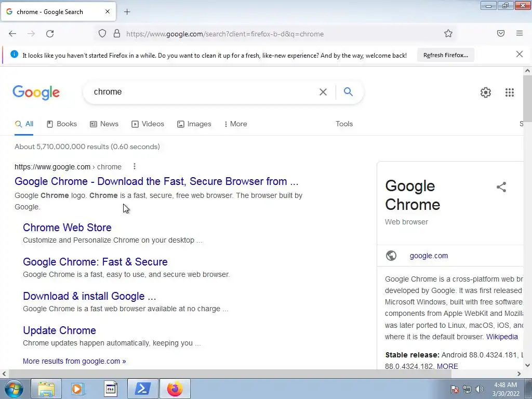Click the Refresh Firefox... button
This screenshot has height=399, width=532.
445,55
